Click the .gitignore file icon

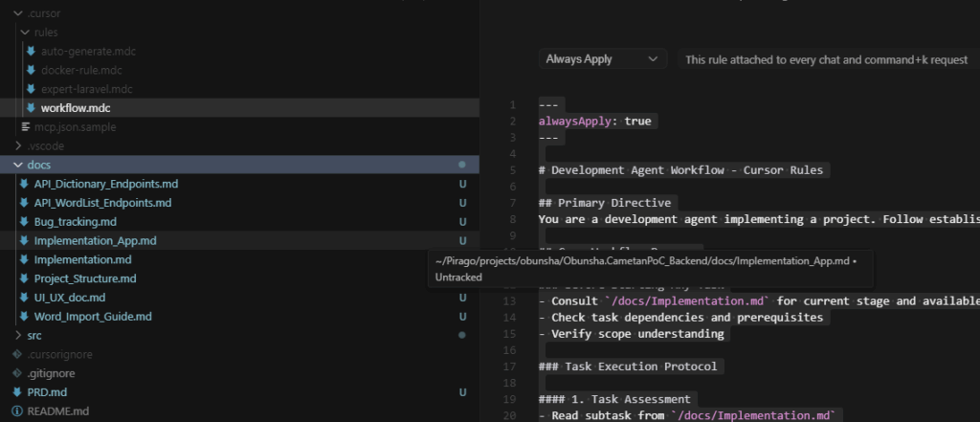(17, 373)
